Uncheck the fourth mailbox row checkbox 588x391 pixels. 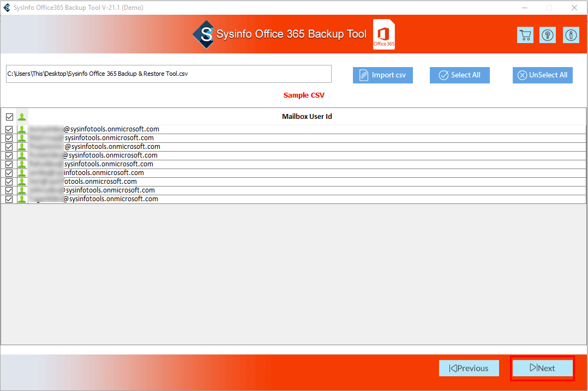(9, 155)
